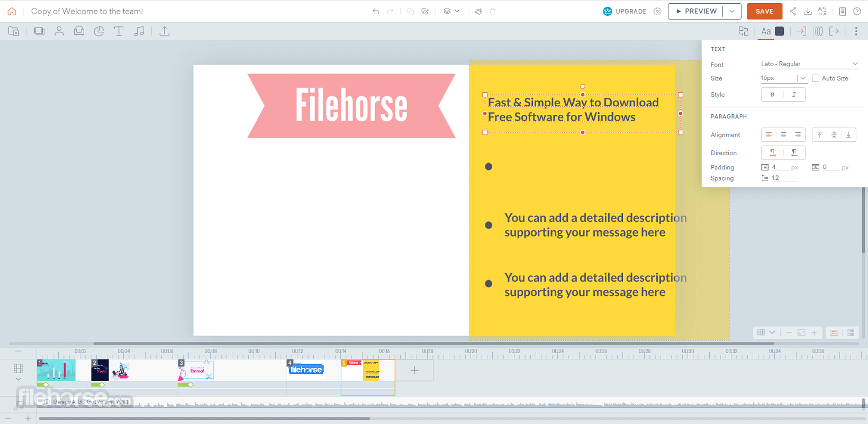
Task: Undo the last action
Action: pyautogui.click(x=376, y=11)
